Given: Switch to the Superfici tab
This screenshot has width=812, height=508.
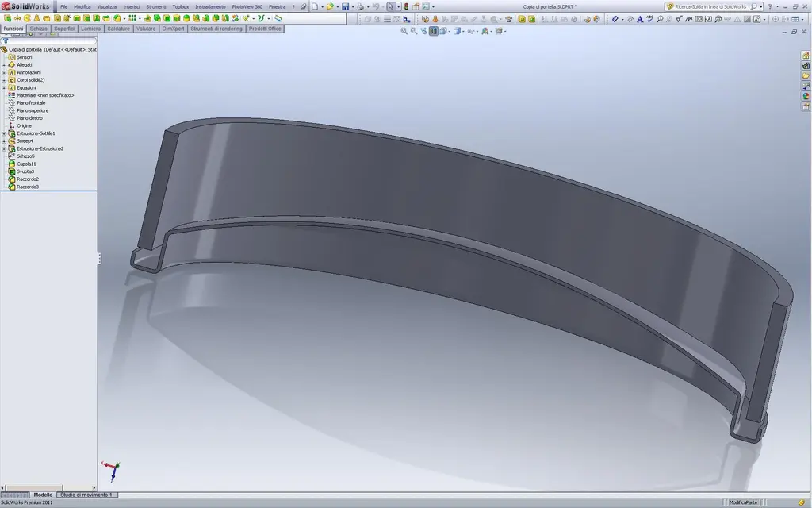Looking at the screenshot, I should click(64, 29).
